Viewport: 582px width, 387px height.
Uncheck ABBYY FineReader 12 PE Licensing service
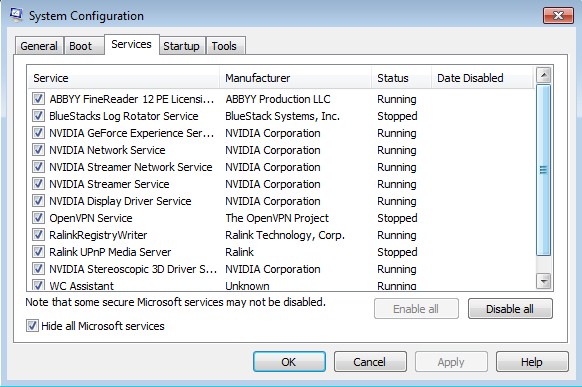coord(38,99)
